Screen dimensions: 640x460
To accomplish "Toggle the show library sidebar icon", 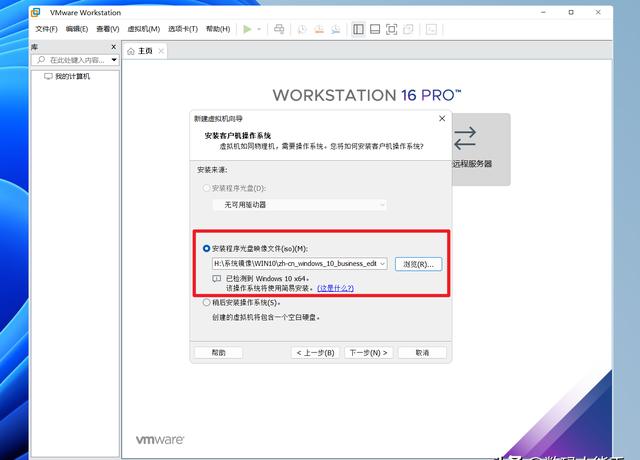I will point(358,29).
